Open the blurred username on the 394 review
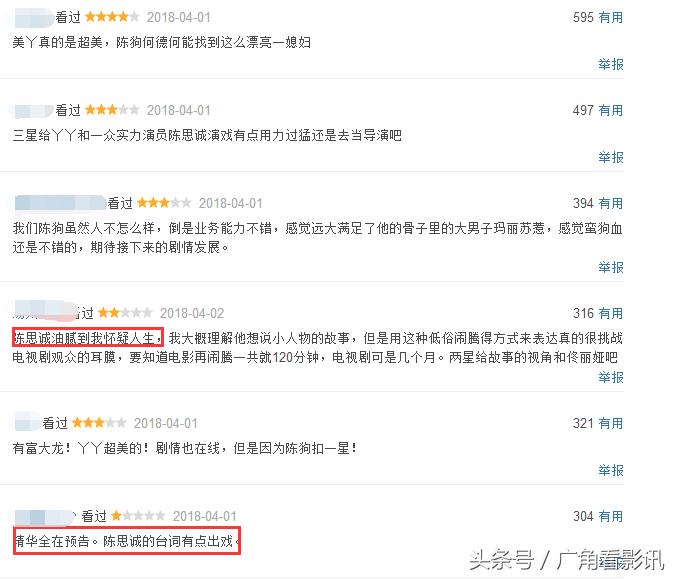 (60, 203)
